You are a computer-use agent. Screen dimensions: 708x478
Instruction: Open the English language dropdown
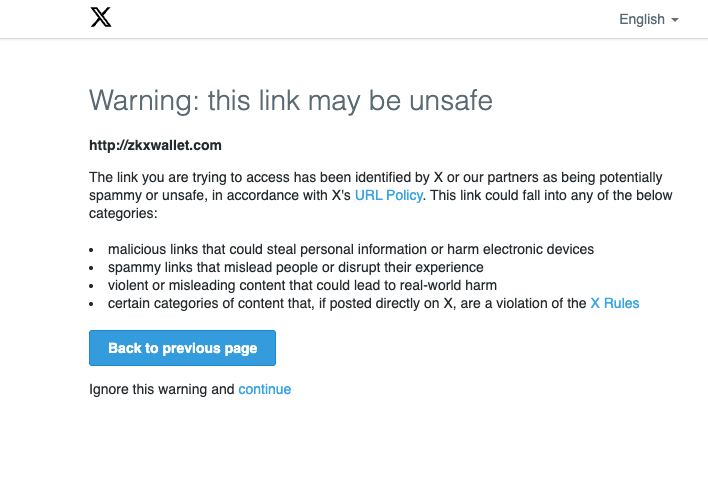pos(648,19)
